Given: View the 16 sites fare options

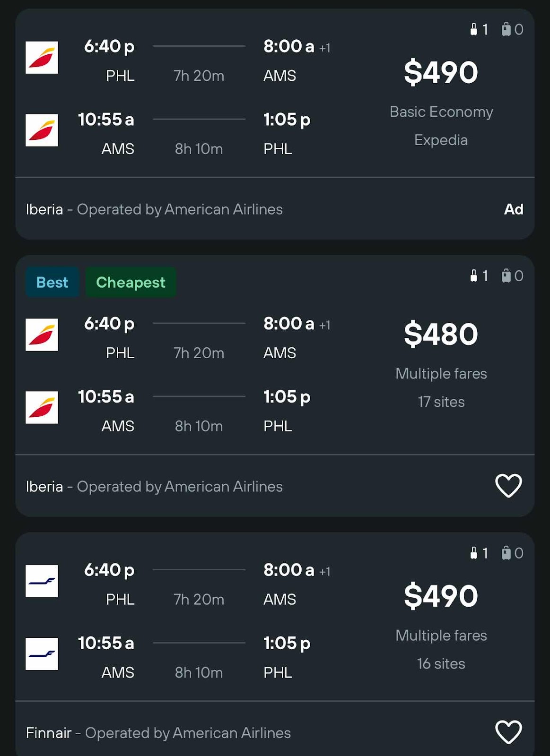Looking at the screenshot, I should (441, 664).
